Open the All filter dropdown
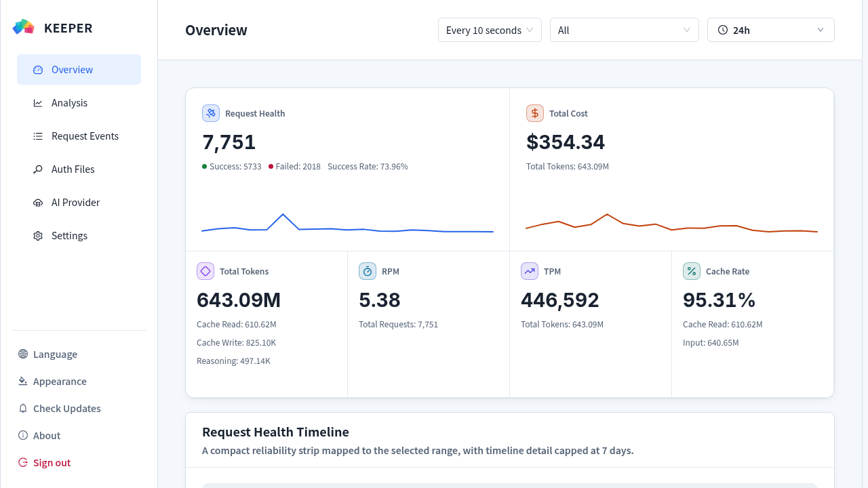Viewport: 868px width, 488px height. point(625,30)
